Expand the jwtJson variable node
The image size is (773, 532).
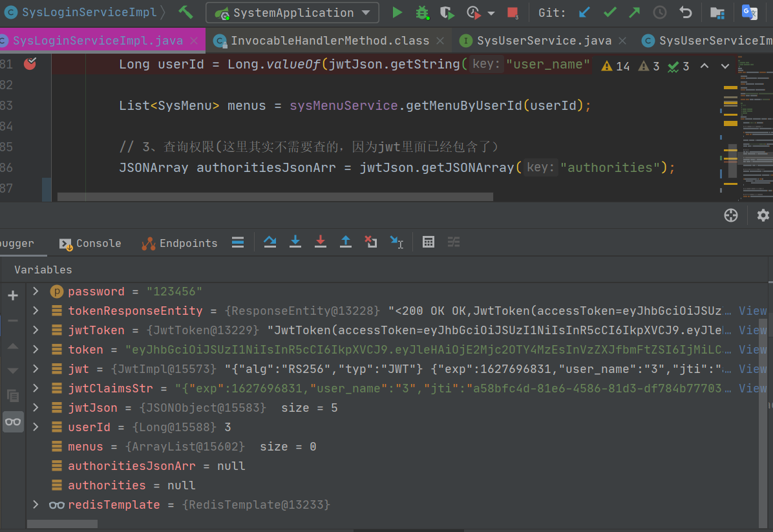click(x=36, y=408)
